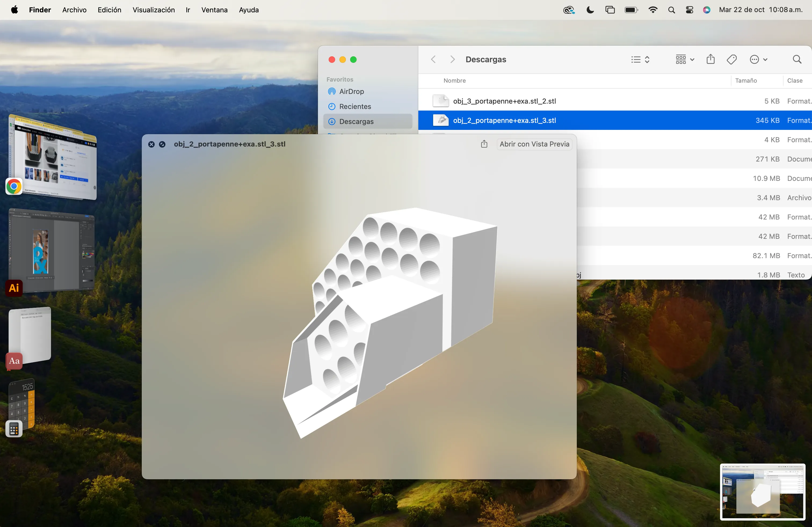Open the Finder menu
Viewport: 812px width, 527px height.
(40, 10)
